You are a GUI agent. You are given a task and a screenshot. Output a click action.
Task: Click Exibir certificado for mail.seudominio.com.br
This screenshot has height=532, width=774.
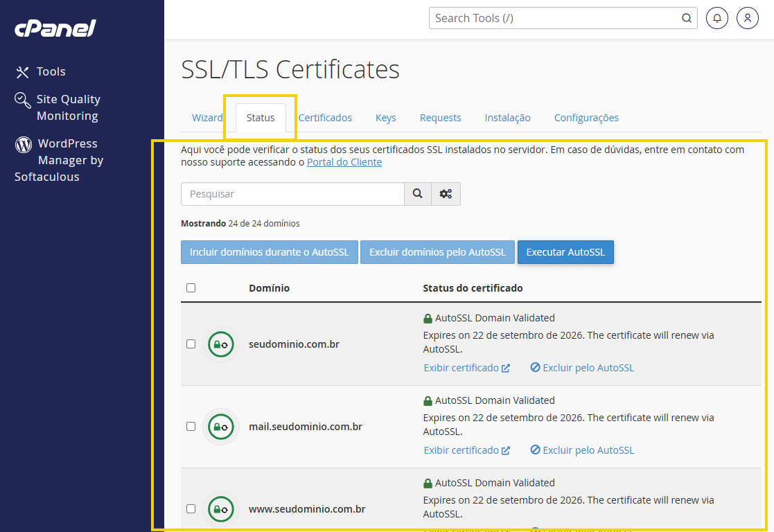466,450
